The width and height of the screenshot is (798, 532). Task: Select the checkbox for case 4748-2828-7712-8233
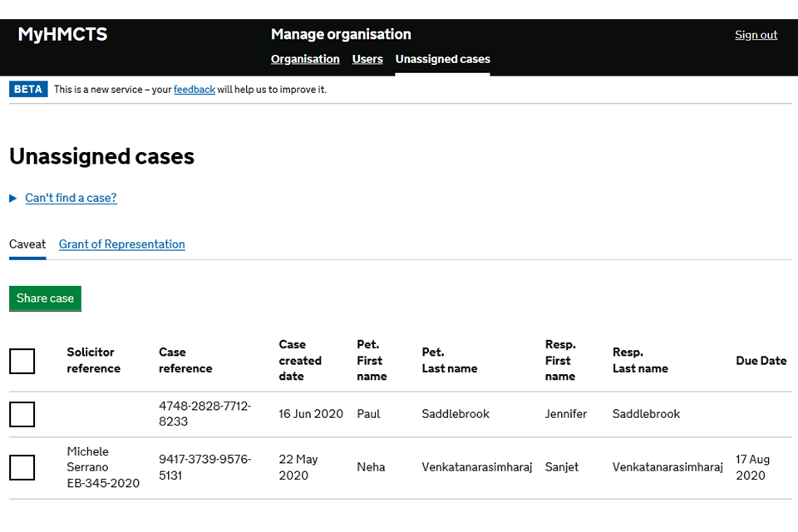(22, 414)
